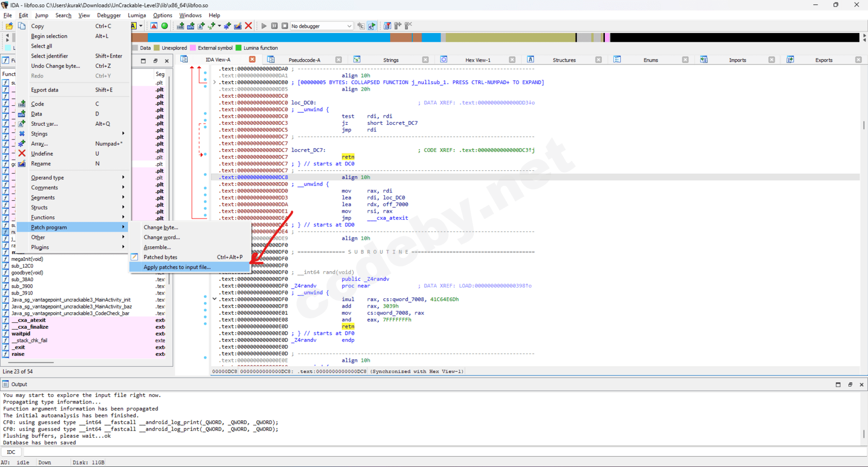This screenshot has height=467, width=868.
Task: Click the Rename menu entry icon
Action: click(x=22, y=163)
